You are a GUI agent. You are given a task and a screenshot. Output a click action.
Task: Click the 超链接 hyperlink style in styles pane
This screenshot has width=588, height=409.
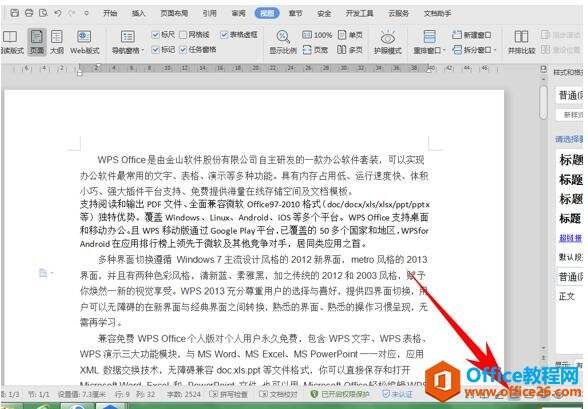570,238
